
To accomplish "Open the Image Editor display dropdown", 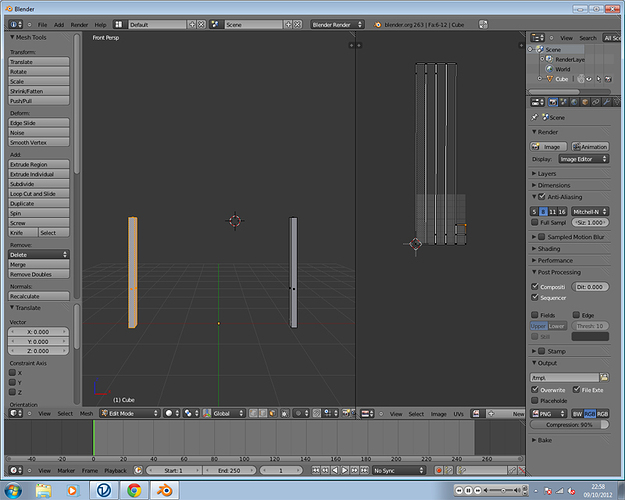I will 584,159.
